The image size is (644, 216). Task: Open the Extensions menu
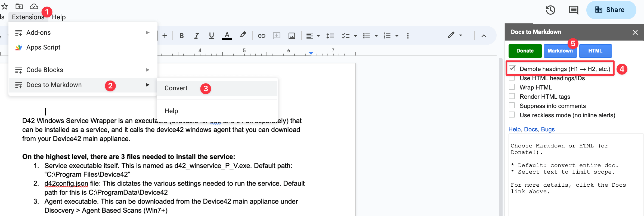coord(28,17)
